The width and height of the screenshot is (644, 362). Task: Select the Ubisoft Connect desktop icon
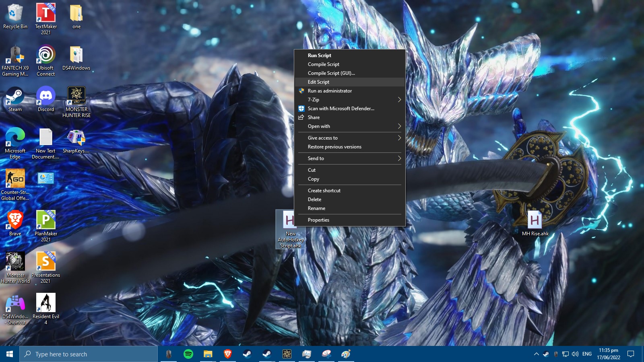(46, 61)
